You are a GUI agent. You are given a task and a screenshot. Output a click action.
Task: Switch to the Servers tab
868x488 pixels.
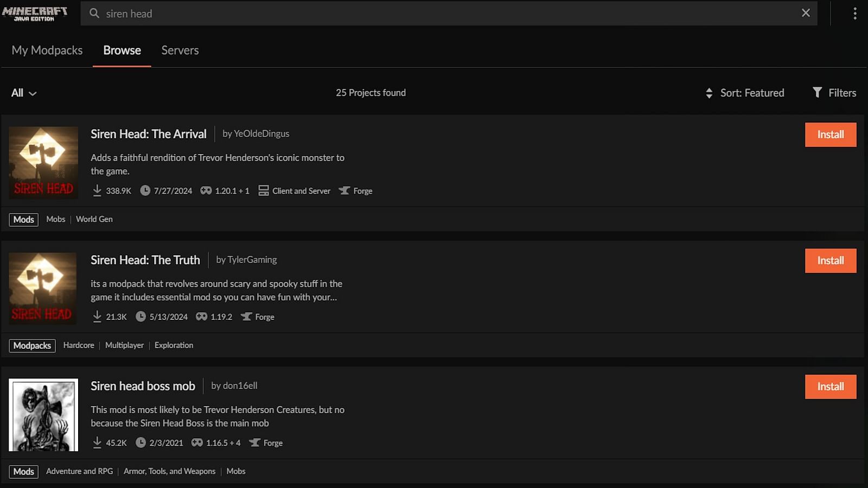180,50
